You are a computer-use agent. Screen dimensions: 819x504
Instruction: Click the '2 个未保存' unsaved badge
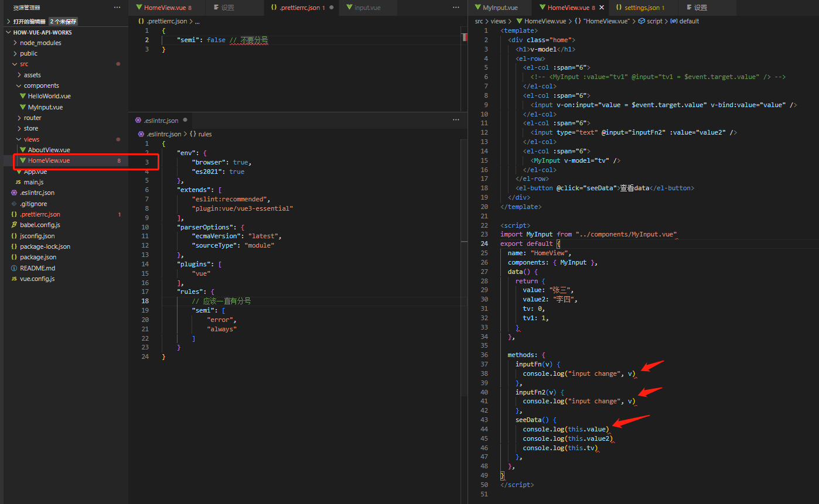[63, 22]
